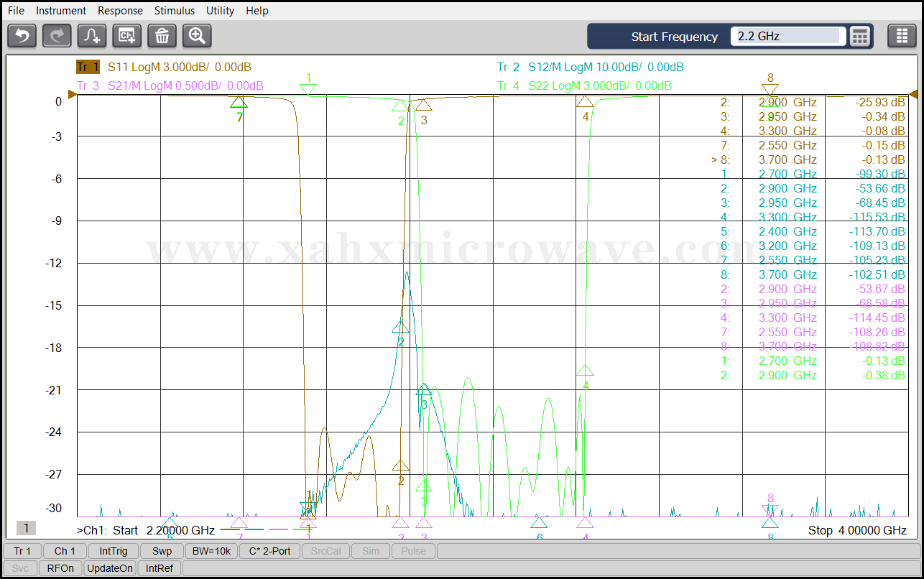924x579 pixels.
Task: Click marker readout 5: 2.400 GHz -113.70 dB
Action: click(813, 231)
